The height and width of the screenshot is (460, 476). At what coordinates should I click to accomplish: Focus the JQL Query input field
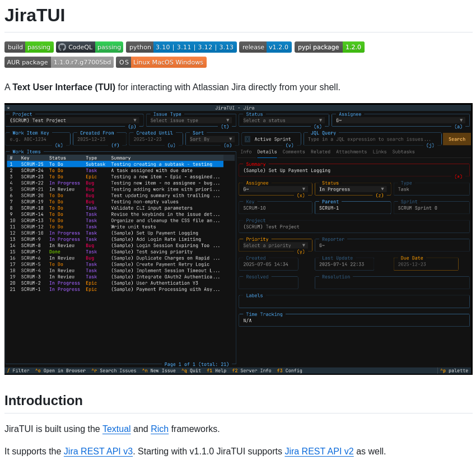coord(372,140)
